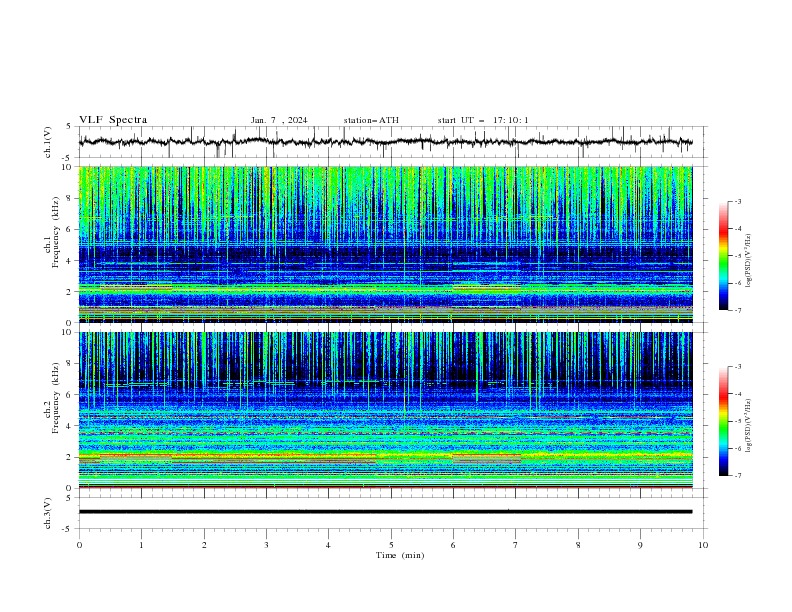The image size is (792, 612).
Task: Click the upper 'log(PSD)(V²/Hz)' colorbar label
Action: pyautogui.click(x=749, y=261)
